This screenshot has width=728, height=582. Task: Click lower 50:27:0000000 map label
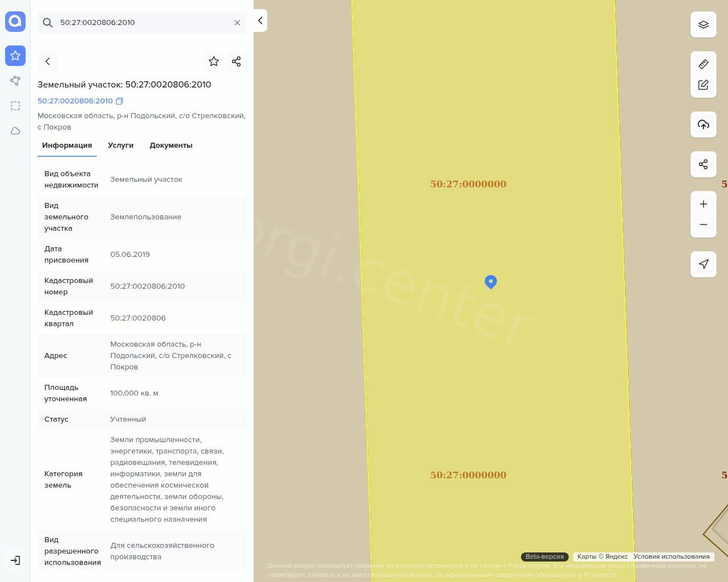point(468,475)
